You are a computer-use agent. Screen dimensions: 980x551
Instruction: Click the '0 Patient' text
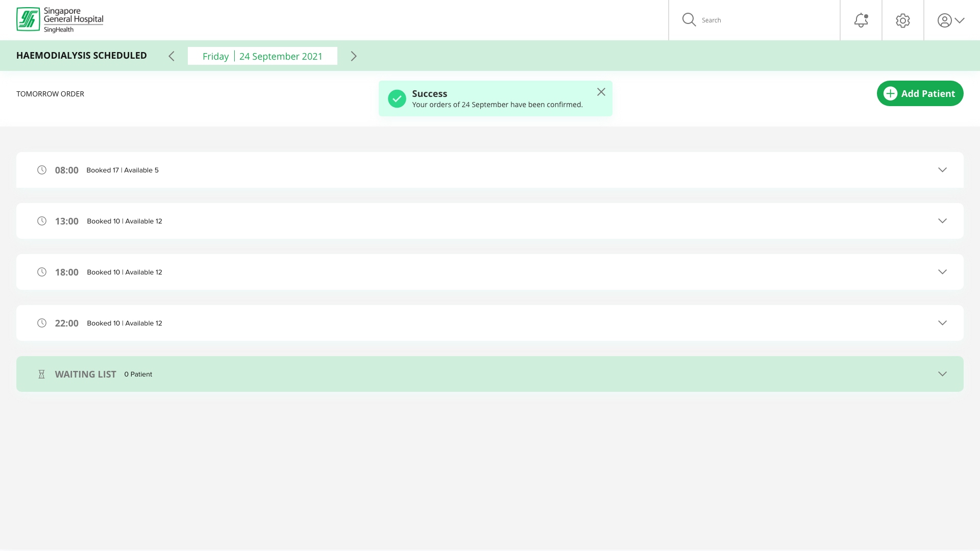tap(138, 374)
